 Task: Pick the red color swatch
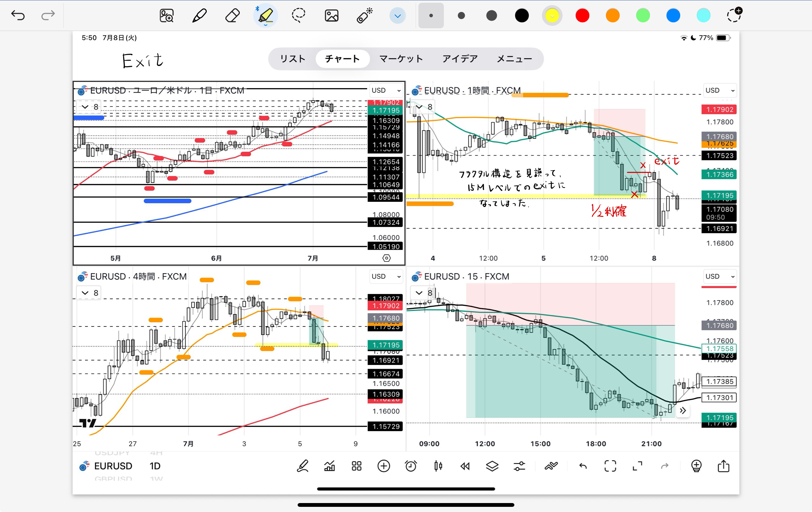pos(582,15)
